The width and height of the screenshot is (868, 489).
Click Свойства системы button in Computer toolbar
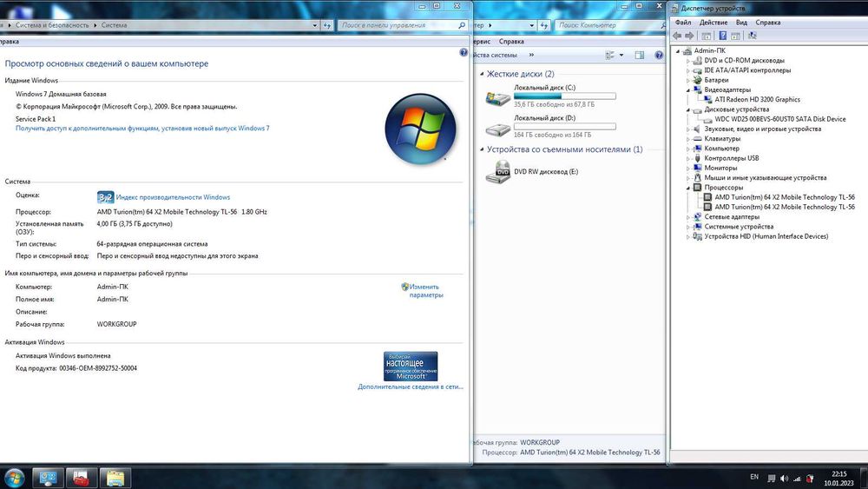(x=496, y=55)
